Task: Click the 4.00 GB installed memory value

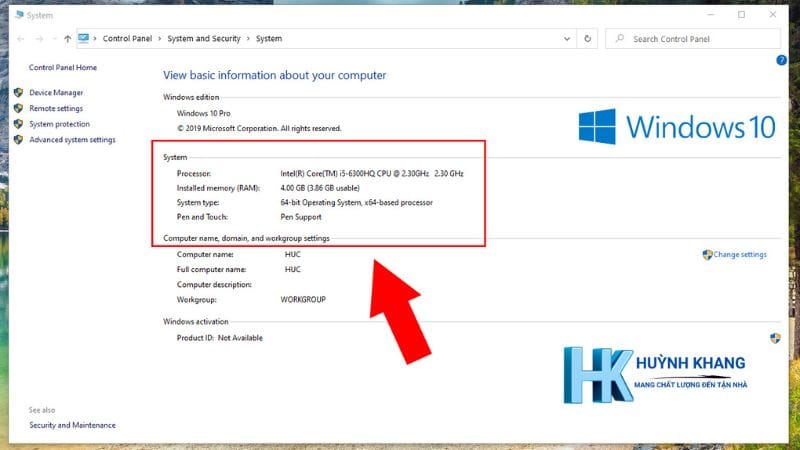Action: [320, 188]
